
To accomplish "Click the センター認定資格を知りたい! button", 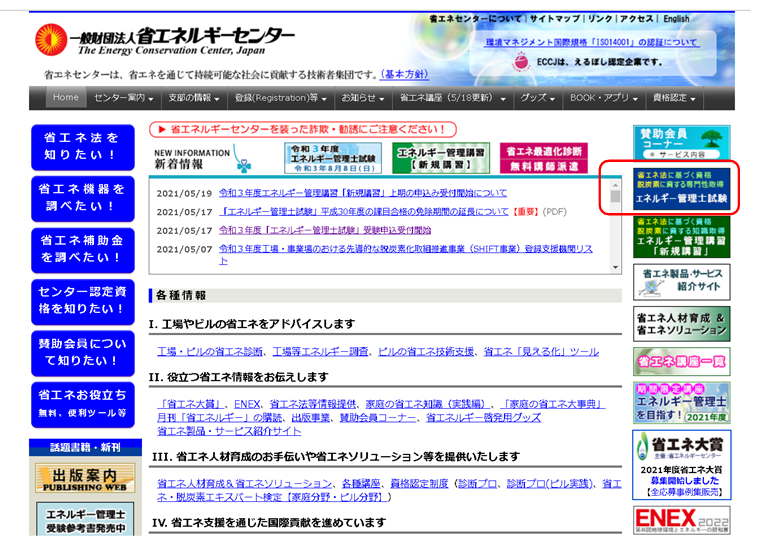I will tap(83, 302).
